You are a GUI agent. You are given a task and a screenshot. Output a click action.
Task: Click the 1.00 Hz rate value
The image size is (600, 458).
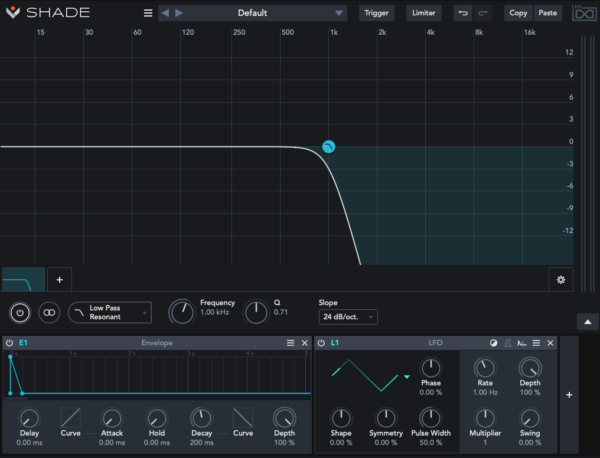point(485,393)
